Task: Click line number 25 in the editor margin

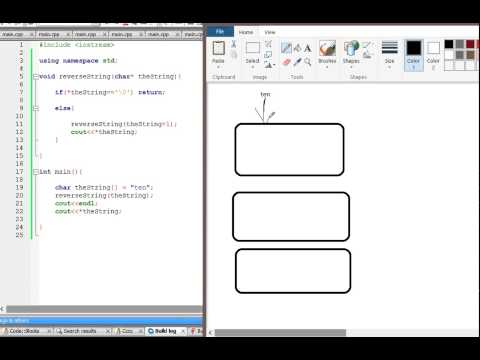Action: point(19,235)
